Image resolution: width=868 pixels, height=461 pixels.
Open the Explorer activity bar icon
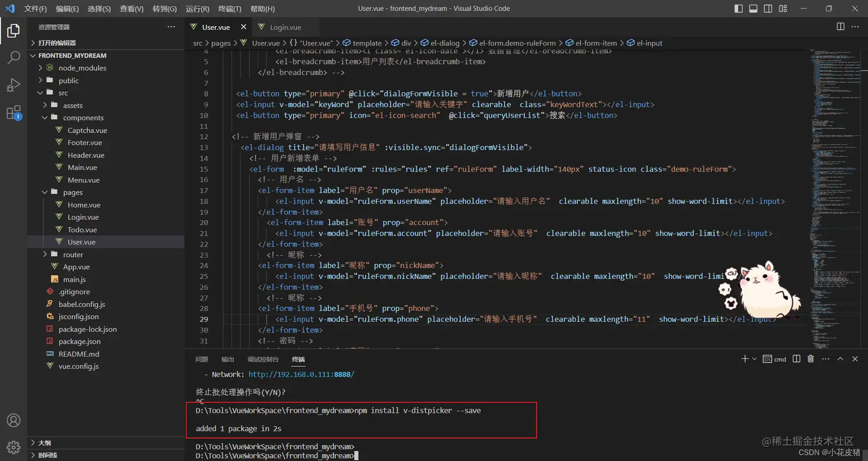pos(13,30)
